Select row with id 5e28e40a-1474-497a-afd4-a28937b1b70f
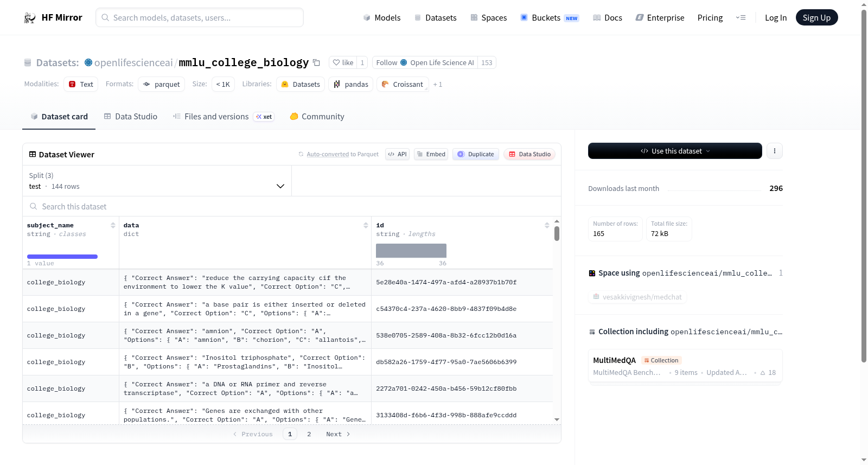 tap(288, 282)
